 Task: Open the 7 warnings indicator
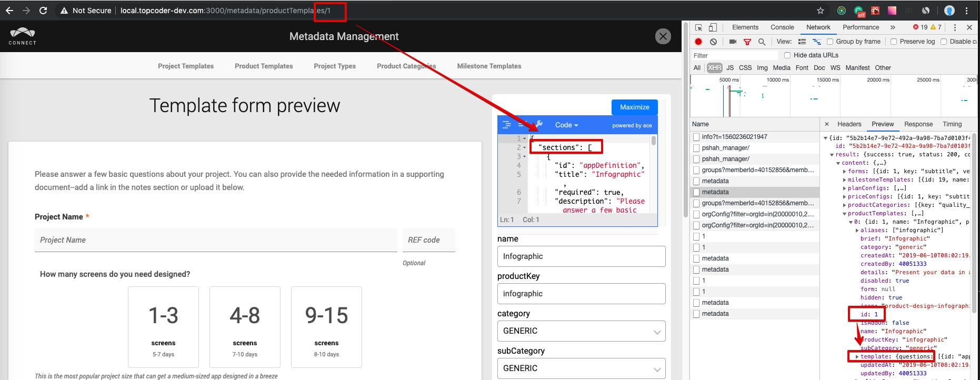click(x=936, y=27)
